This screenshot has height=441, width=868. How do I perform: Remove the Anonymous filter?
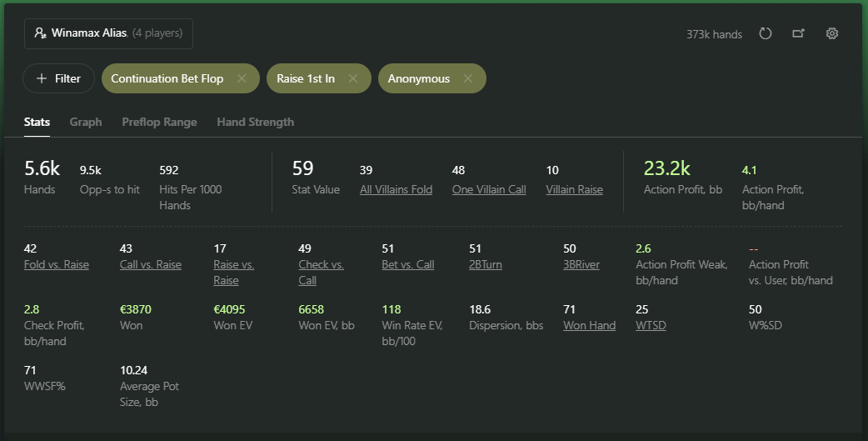468,78
